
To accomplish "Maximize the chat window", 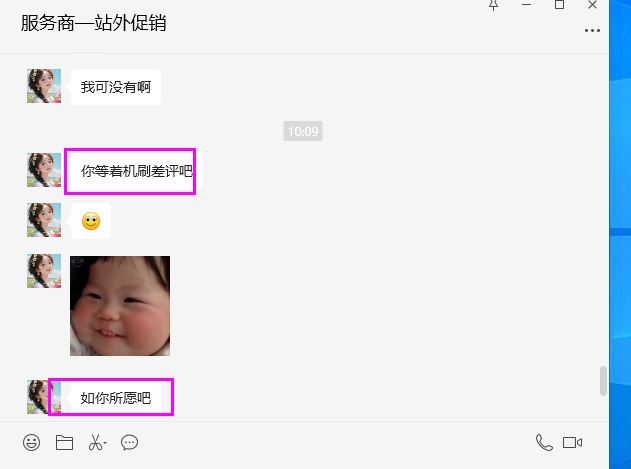I will (x=559, y=5).
